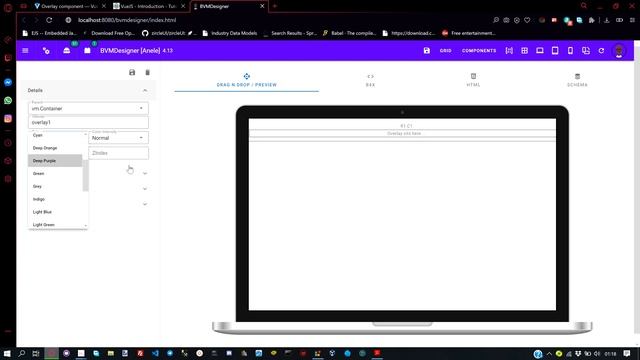Switch to laptop device preview
The image size is (640, 360).
click(540, 51)
